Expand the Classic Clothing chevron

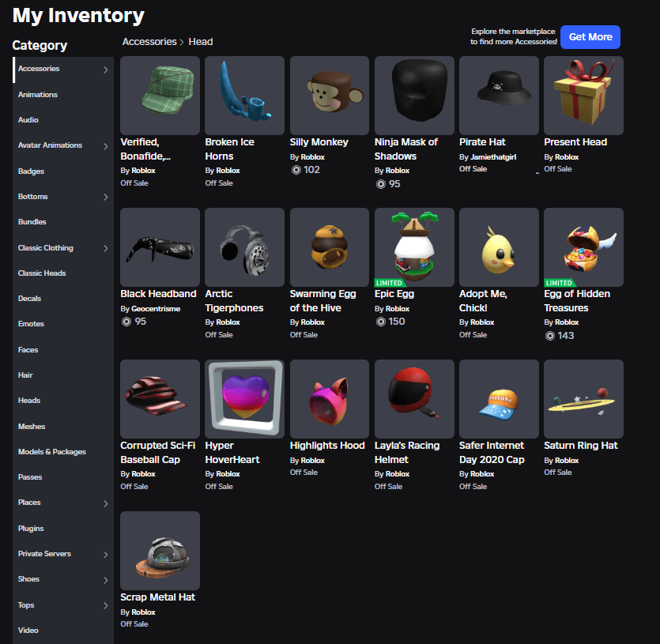click(106, 248)
